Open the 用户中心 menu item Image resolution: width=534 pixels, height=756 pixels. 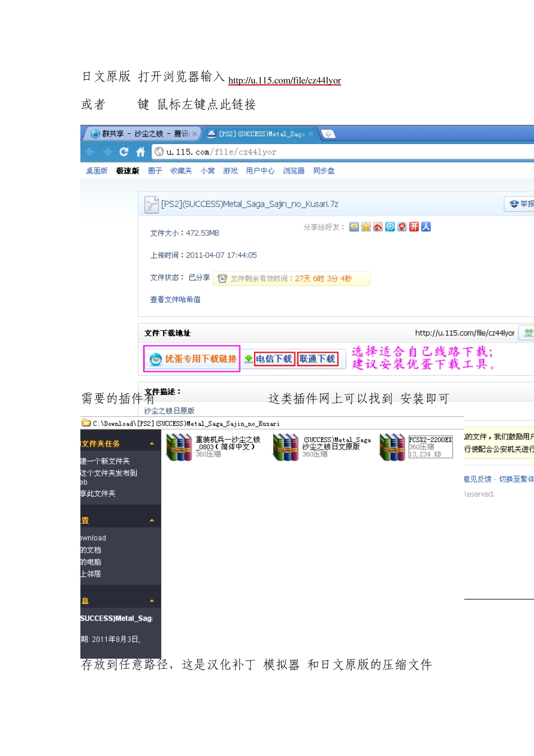point(260,171)
